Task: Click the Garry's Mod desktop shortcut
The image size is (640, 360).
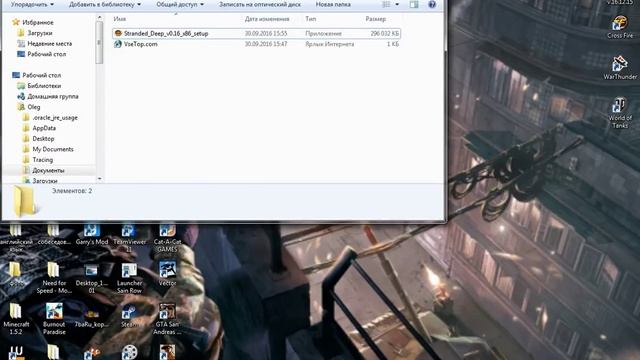Action: [92, 235]
